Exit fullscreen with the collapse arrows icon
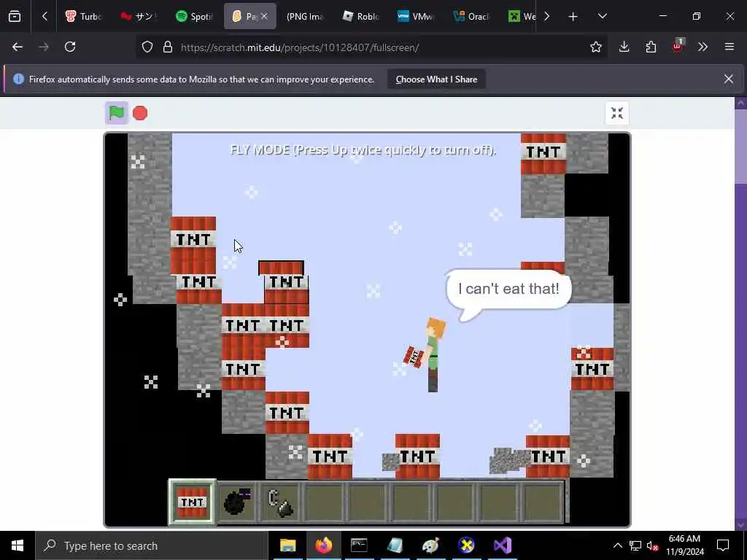 point(617,113)
